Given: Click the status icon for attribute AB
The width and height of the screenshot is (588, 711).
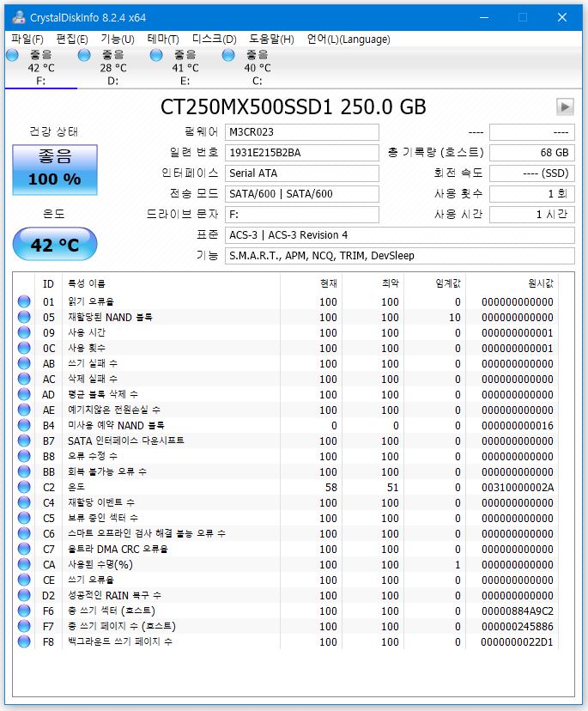Looking at the screenshot, I should click(x=24, y=363).
